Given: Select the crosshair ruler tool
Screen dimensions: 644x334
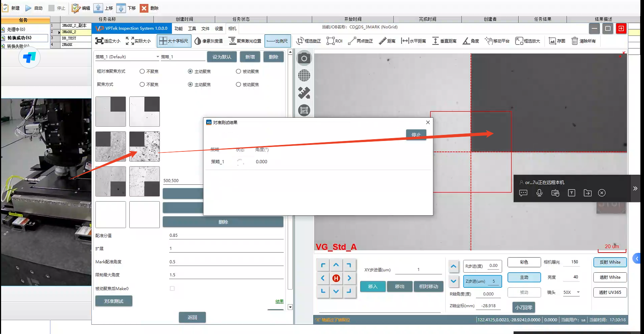Looking at the screenshot, I should tap(174, 41).
